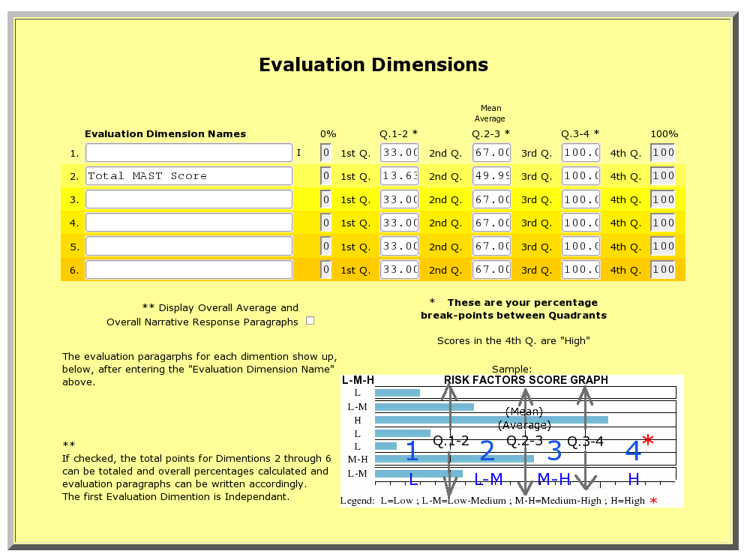
Task: Select row 6 Q.3-4 breakpoint field
Action: [x=580, y=270]
